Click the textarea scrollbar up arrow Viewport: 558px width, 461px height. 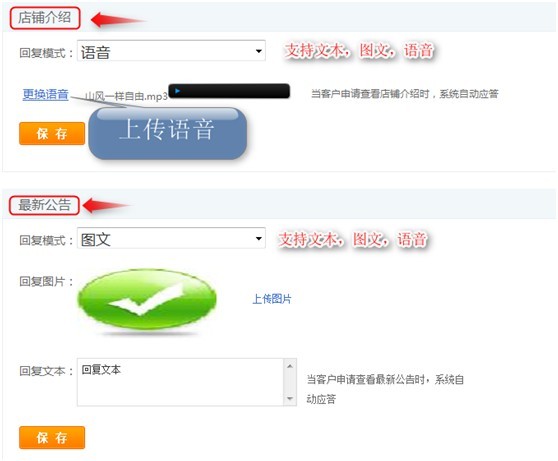pos(290,366)
